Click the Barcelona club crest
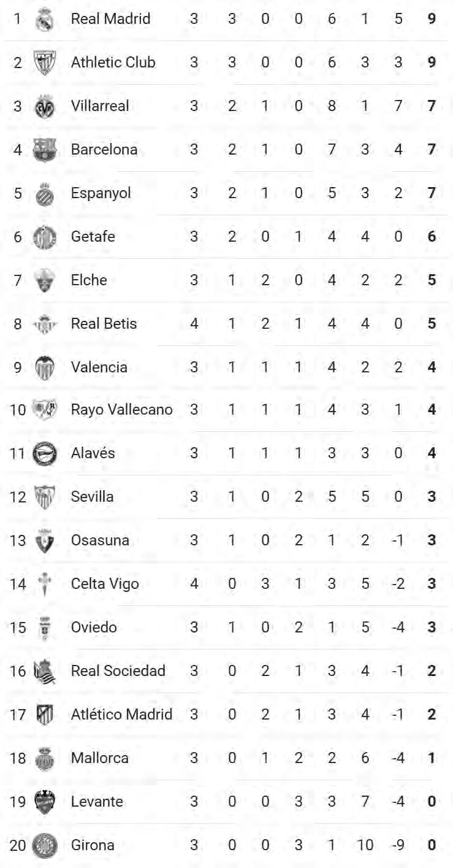453x868 pixels. click(x=45, y=150)
